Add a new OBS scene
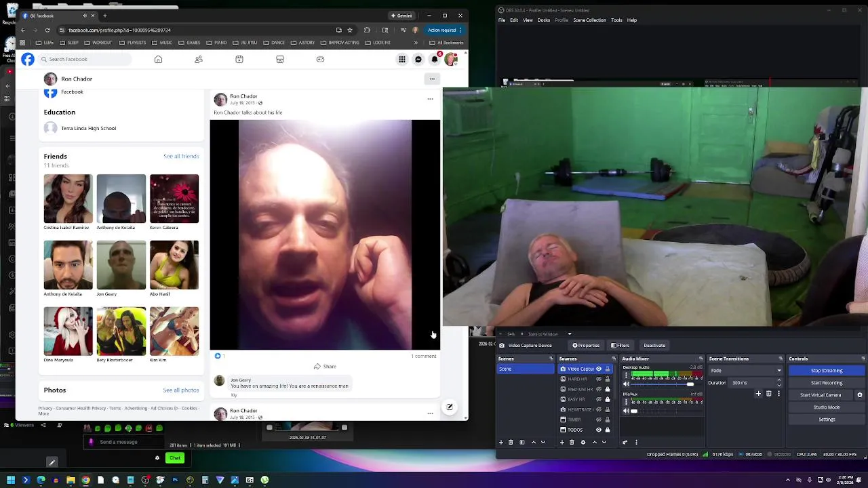Image resolution: width=868 pixels, height=488 pixels. [501, 442]
